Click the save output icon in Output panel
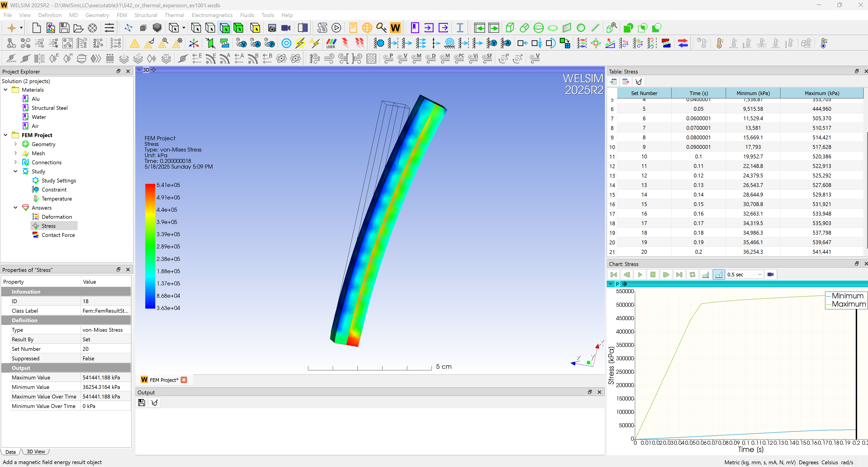 pyautogui.click(x=141, y=402)
